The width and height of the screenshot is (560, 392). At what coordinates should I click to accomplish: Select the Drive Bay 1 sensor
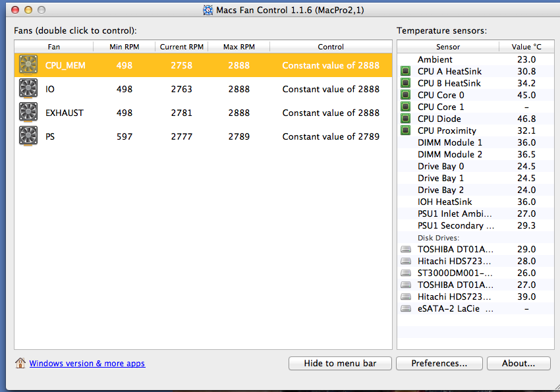pyautogui.click(x=476, y=178)
